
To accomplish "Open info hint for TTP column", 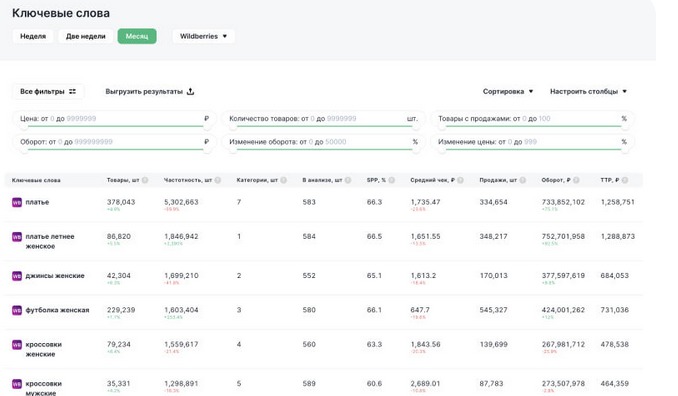I will point(625,180).
